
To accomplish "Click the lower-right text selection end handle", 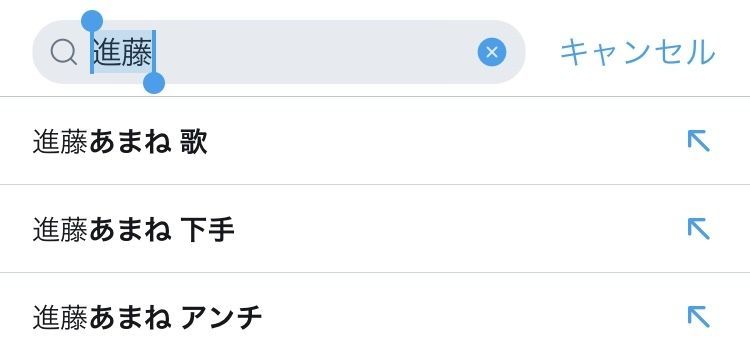I will click(x=154, y=83).
